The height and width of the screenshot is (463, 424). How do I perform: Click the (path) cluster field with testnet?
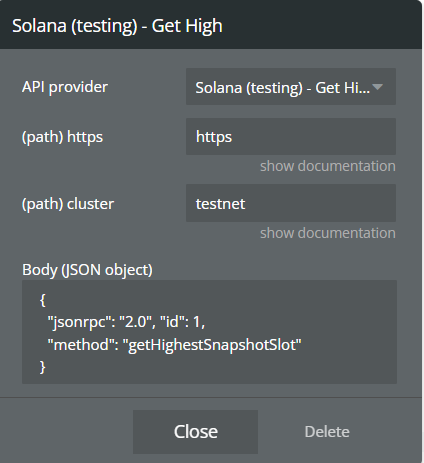pyautogui.click(x=291, y=203)
